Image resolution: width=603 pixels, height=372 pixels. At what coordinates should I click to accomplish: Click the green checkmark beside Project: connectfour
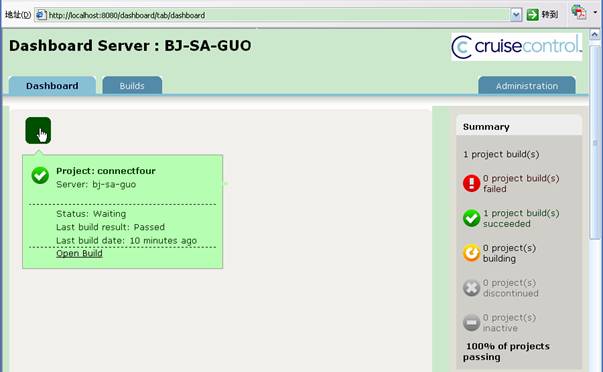click(40, 175)
